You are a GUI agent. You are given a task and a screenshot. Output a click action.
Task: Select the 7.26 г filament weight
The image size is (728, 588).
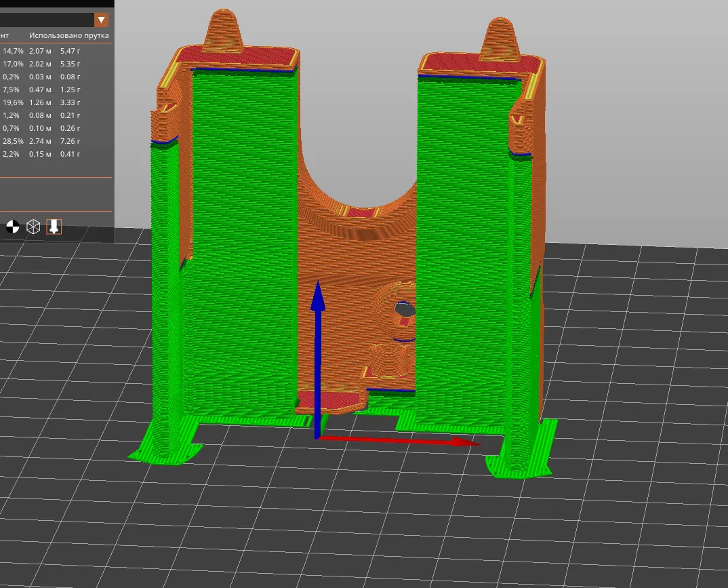pyautogui.click(x=70, y=141)
